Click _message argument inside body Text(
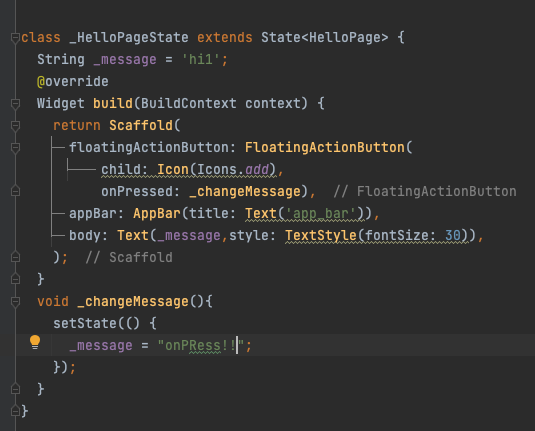The image size is (535, 431). (189, 235)
